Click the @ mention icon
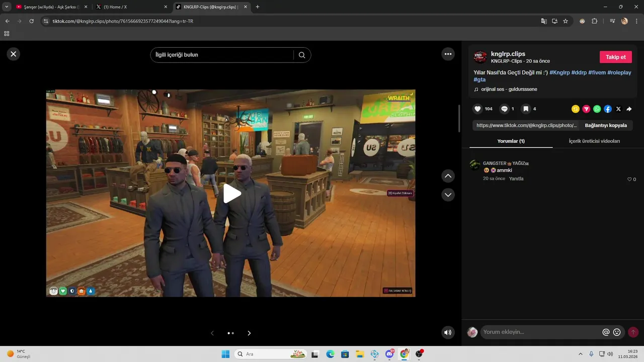The width and height of the screenshot is (644, 362). 606,332
